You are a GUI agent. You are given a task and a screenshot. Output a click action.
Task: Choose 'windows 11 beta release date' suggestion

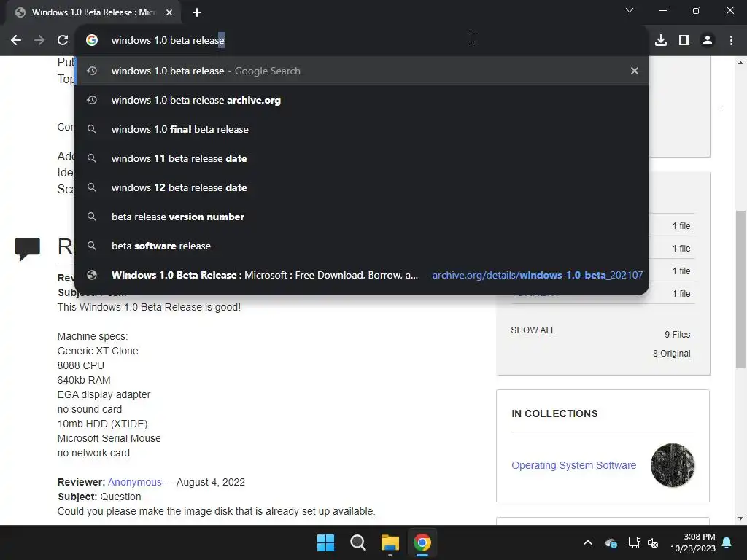(x=362, y=158)
